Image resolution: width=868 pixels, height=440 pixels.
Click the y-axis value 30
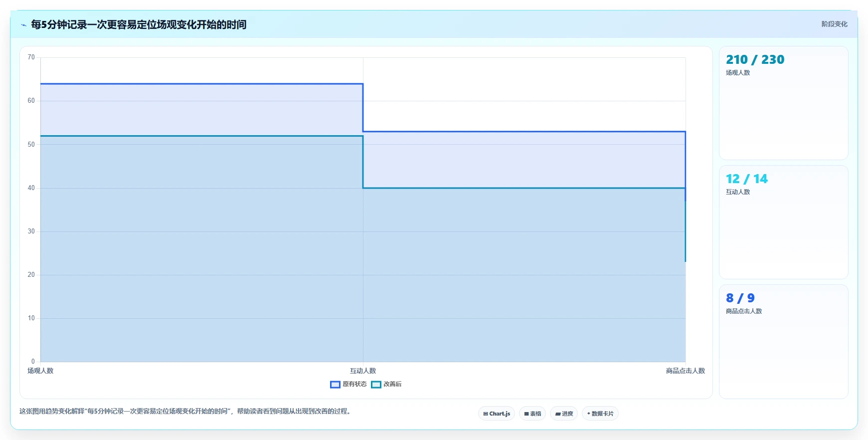pos(31,231)
